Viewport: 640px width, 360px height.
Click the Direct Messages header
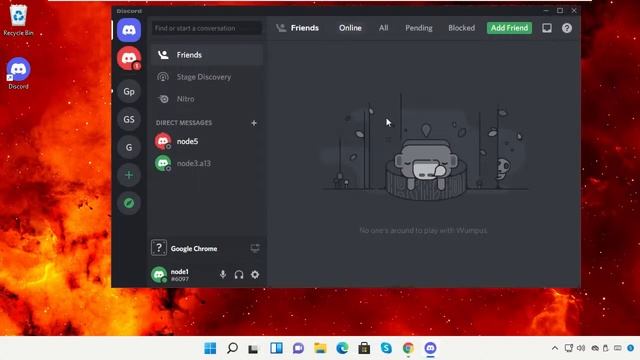[x=184, y=123]
